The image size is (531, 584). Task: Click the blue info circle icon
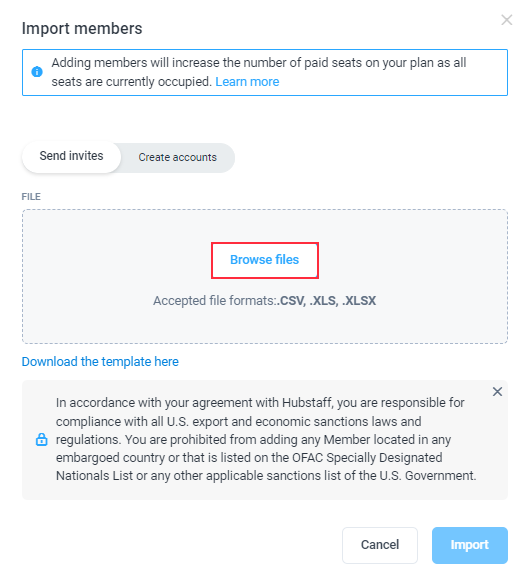click(x=37, y=72)
